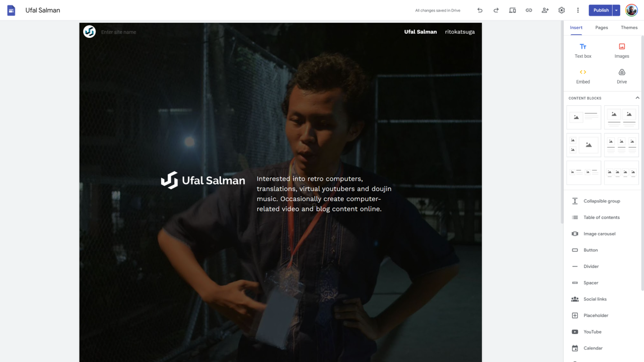Insert an Embed element
Image resolution: width=644 pixels, height=362 pixels.
tap(583, 77)
